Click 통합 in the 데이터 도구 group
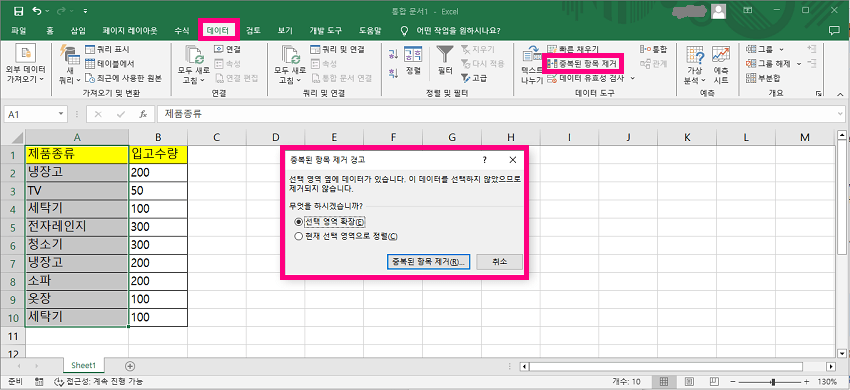The width and height of the screenshot is (850, 390). [x=653, y=49]
